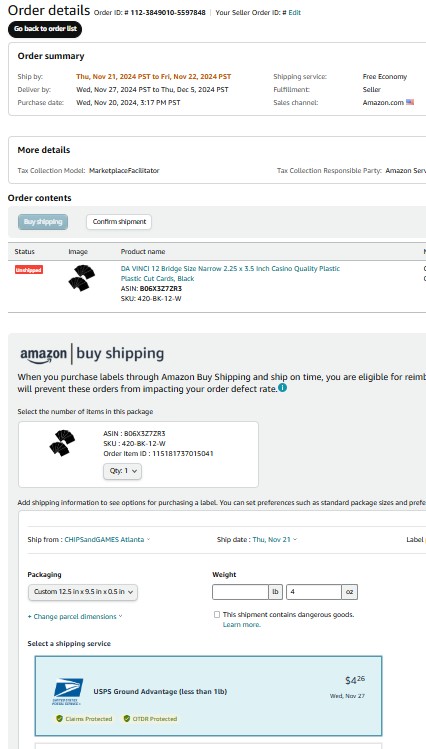This screenshot has width=426, height=749.
Task: Check the dangerous goods checkbox
Action: (x=217, y=615)
